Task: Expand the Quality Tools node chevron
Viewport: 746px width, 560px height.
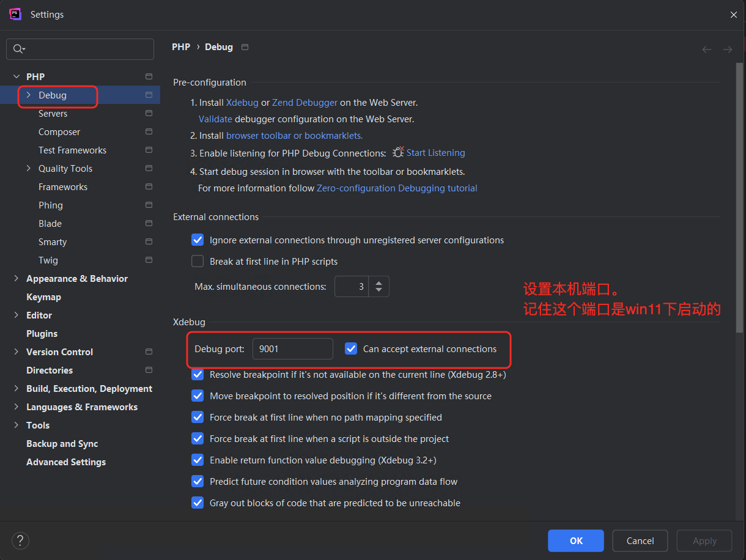Action: click(x=28, y=168)
